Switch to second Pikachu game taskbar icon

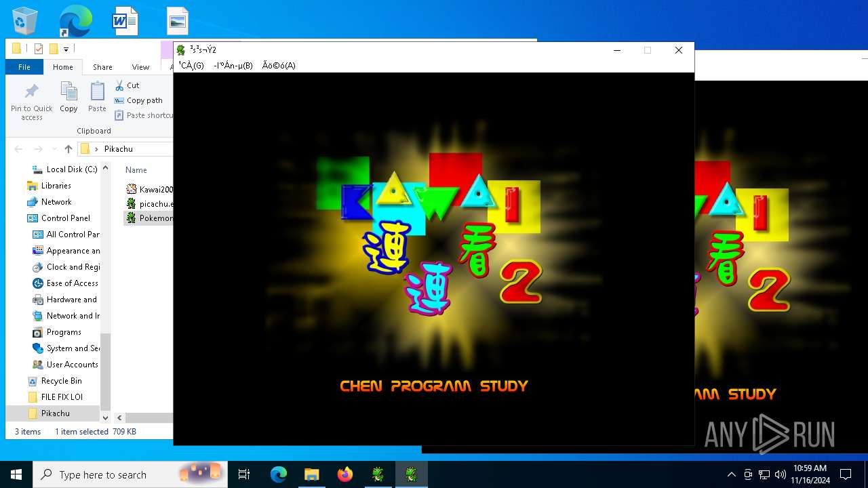(x=412, y=474)
